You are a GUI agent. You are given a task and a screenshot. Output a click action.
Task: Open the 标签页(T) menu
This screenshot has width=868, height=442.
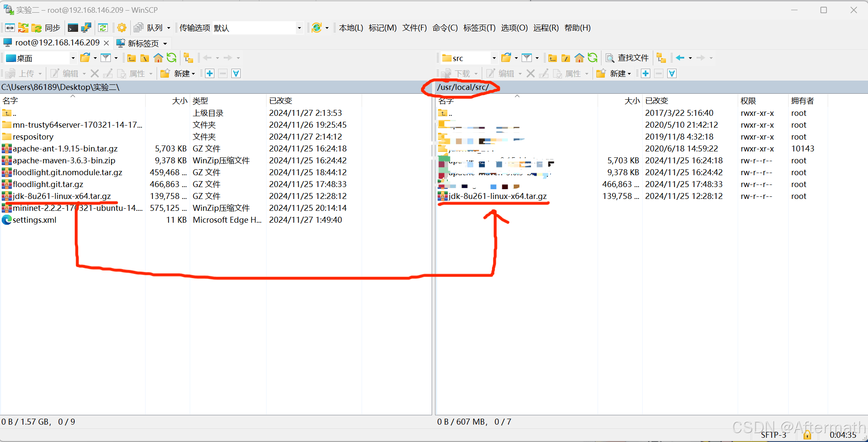point(479,28)
